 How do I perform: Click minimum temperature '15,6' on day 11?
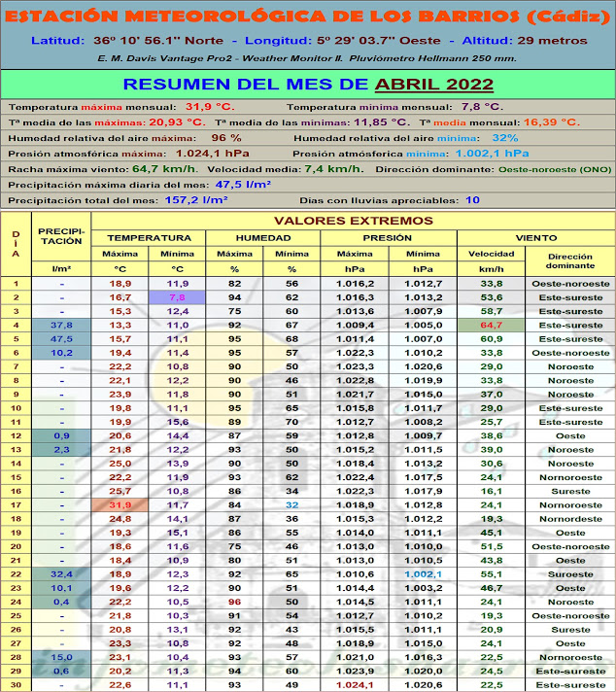point(178,422)
